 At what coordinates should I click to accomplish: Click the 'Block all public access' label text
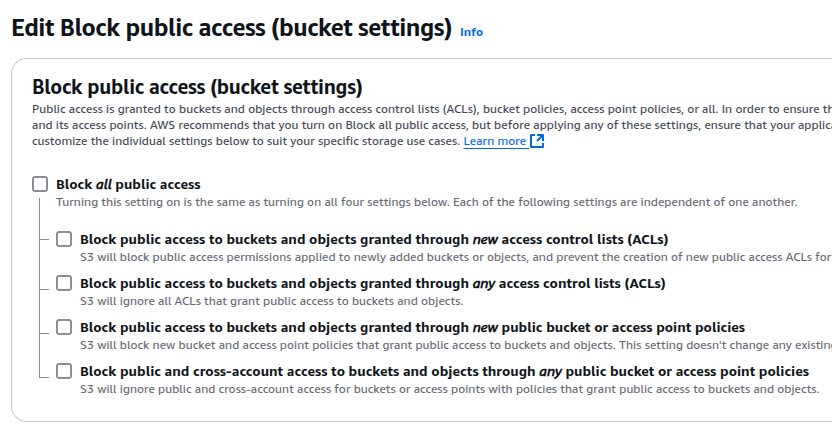tap(128, 185)
